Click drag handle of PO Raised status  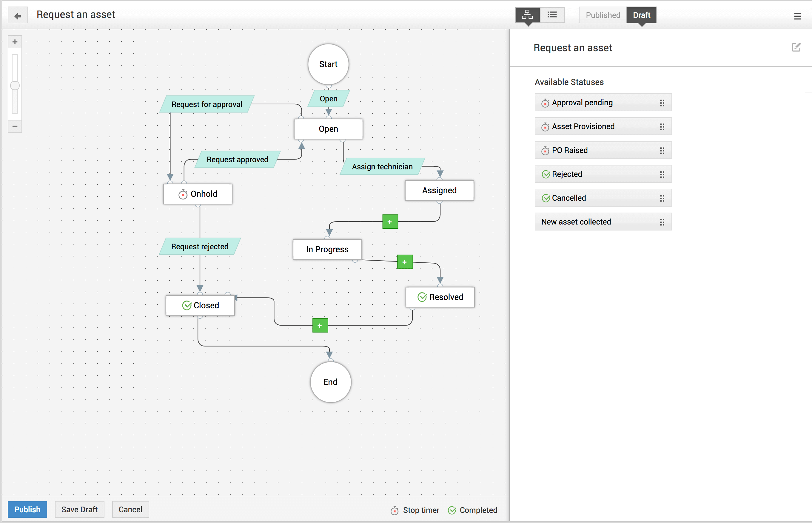pos(662,151)
